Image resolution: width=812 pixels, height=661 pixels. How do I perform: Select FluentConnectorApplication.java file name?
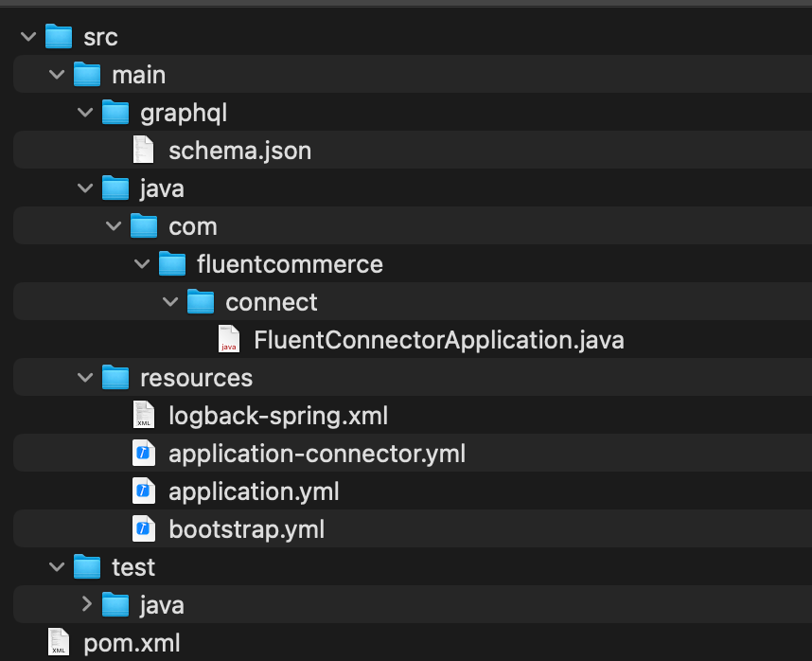(x=439, y=340)
